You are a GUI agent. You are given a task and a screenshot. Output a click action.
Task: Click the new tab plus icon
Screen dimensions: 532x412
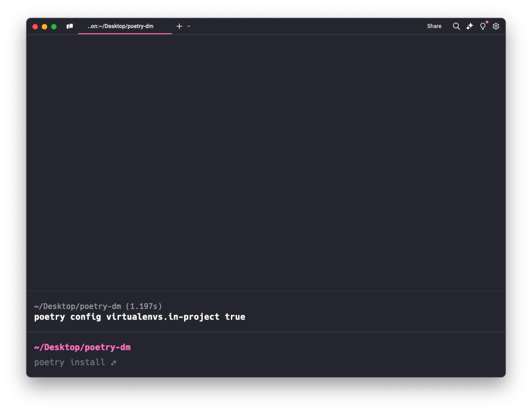179,26
